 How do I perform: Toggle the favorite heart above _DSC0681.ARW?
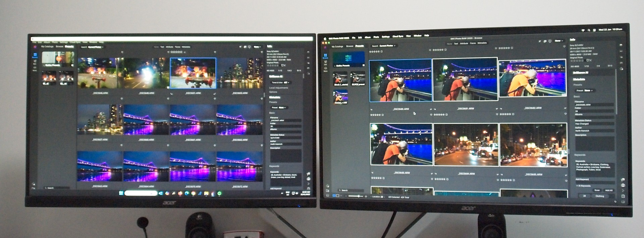click(x=430, y=50)
